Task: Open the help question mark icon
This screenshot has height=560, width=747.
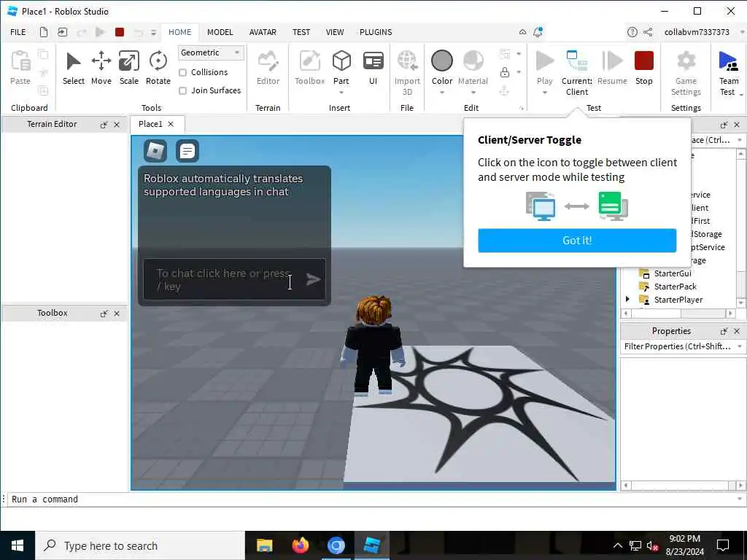Action: pyautogui.click(x=632, y=32)
